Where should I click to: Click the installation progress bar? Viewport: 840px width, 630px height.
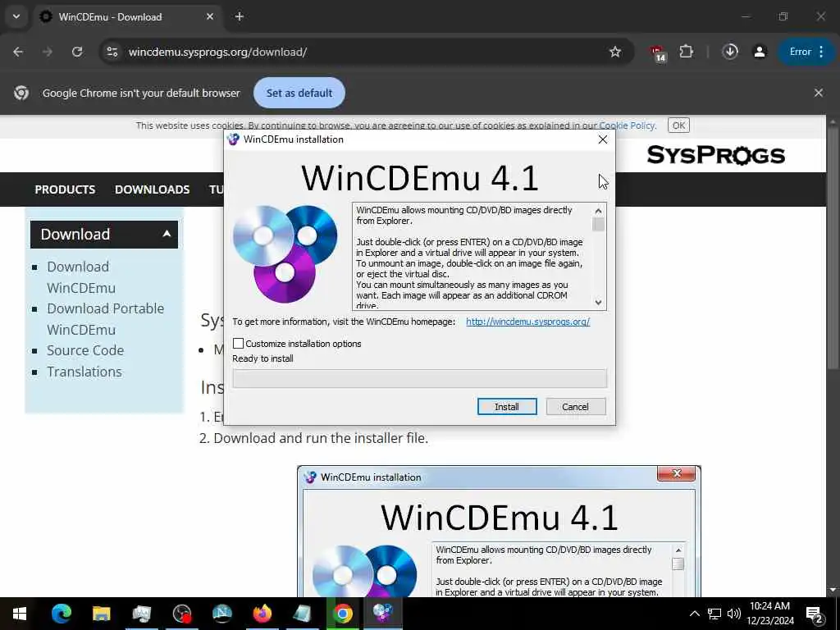click(419, 378)
